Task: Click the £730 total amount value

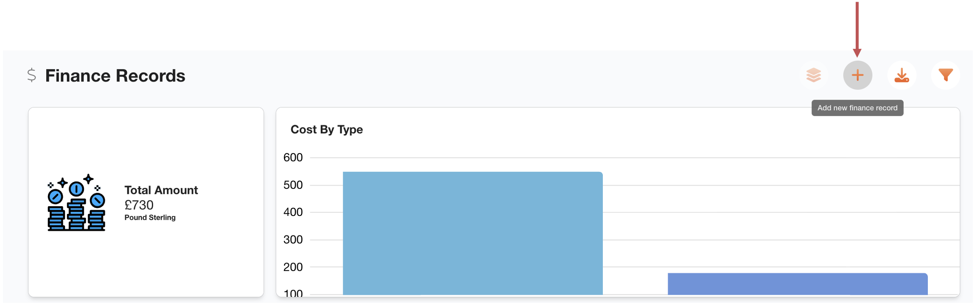Action: pyautogui.click(x=139, y=205)
